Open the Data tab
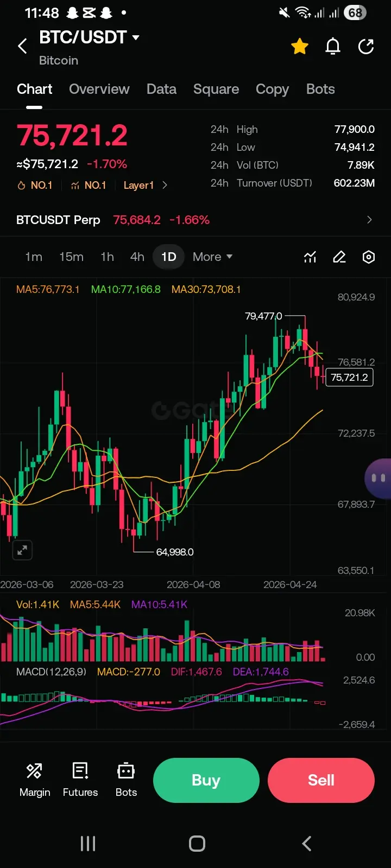391x868 pixels. coord(161,89)
